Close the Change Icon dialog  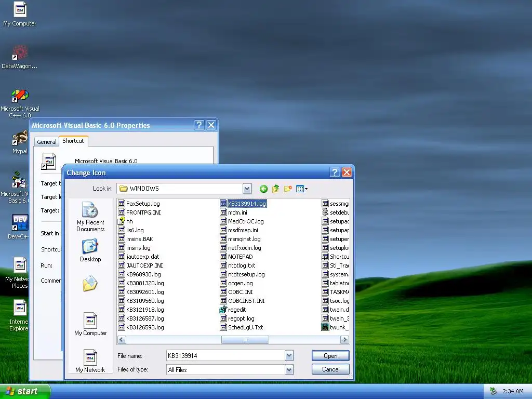click(x=347, y=172)
